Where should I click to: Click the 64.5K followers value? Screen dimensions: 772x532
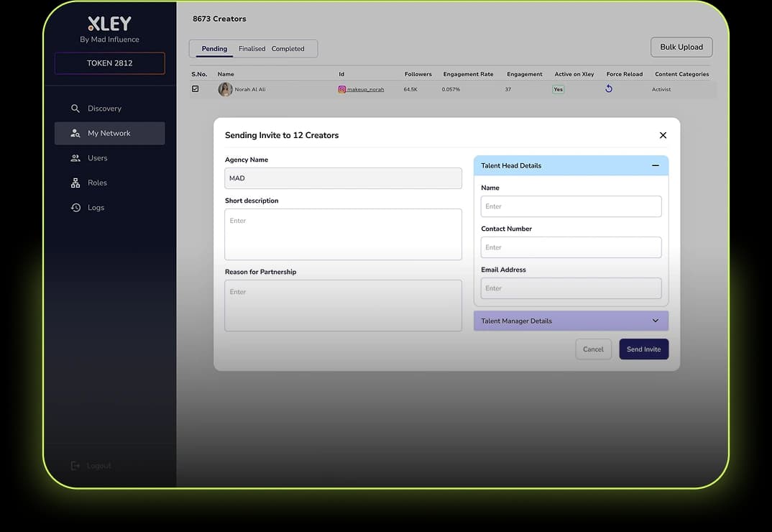(410, 89)
